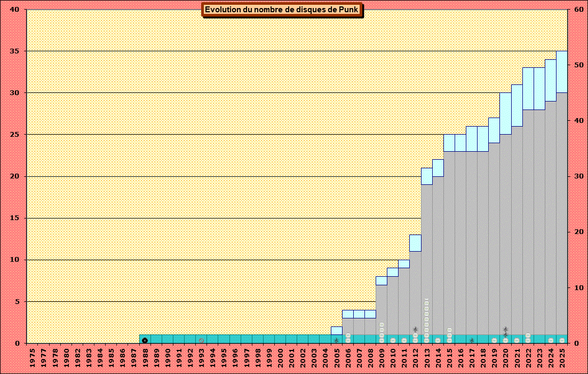The width and height of the screenshot is (588, 374).
Task: Click the light blue bar segment for 2020
Action: pos(505,113)
